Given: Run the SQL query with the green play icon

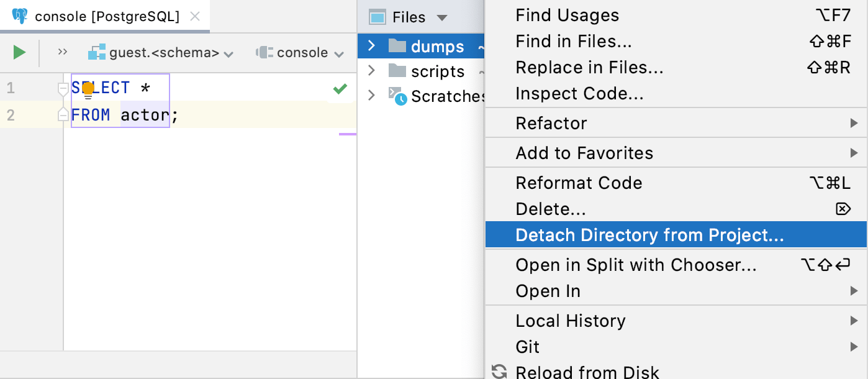Looking at the screenshot, I should pyautogui.click(x=17, y=52).
